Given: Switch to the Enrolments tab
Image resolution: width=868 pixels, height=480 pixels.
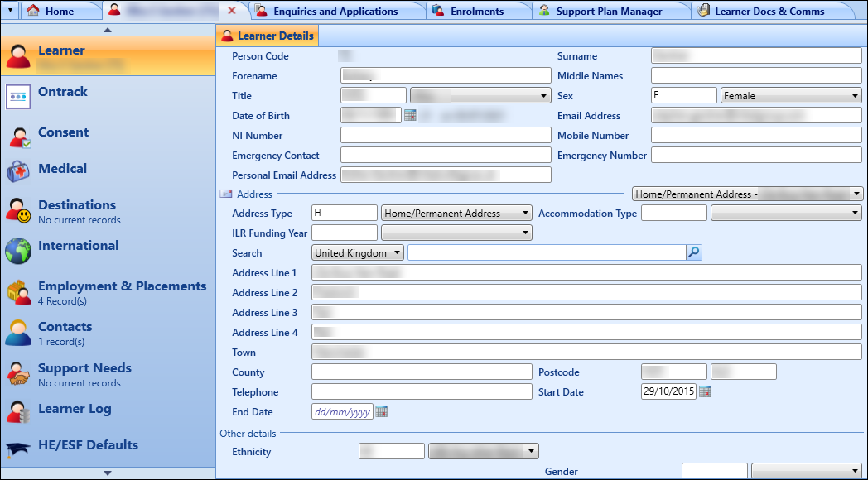Looking at the screenshot, I should coord(479,11).
